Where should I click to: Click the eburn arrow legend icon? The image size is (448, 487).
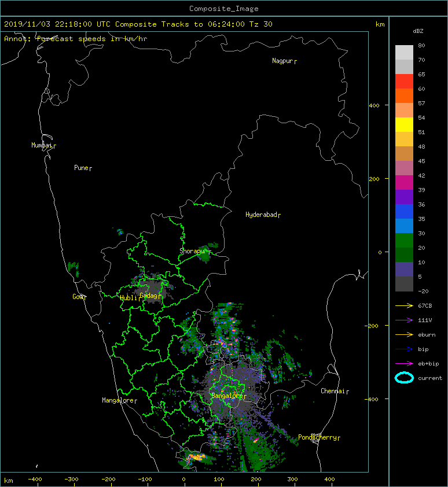tap(404, 335)
